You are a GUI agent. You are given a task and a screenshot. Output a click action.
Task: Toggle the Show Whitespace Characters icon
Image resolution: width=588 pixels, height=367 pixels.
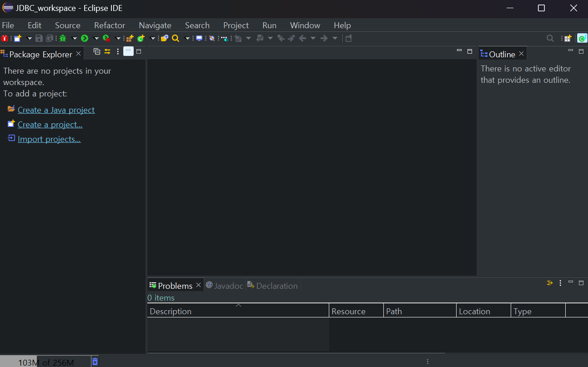pos(225,39)
